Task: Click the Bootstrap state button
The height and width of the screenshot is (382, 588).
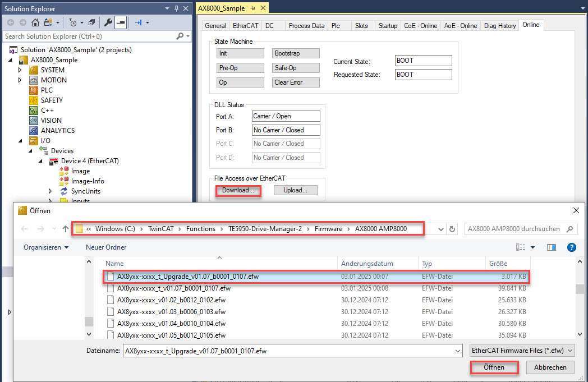Action: [296, 53]
